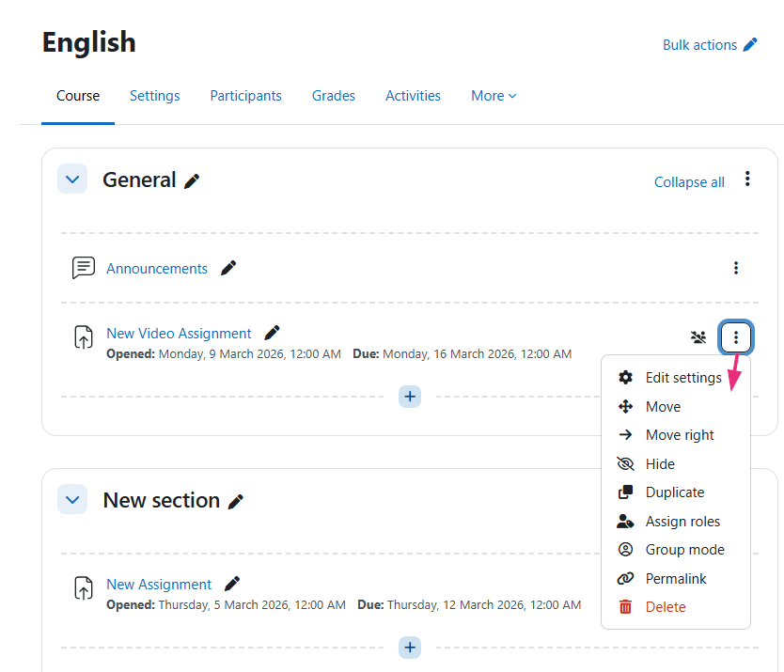Go to the Grades tab
This screenshot has height=672, width=784.
(x=334, y=96)
